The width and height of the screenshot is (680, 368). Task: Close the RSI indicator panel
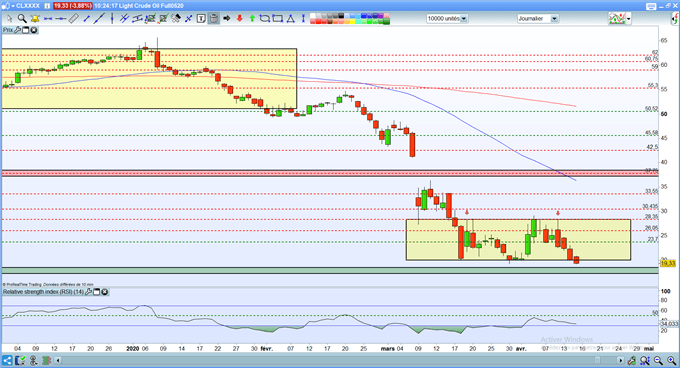[105, 292]
